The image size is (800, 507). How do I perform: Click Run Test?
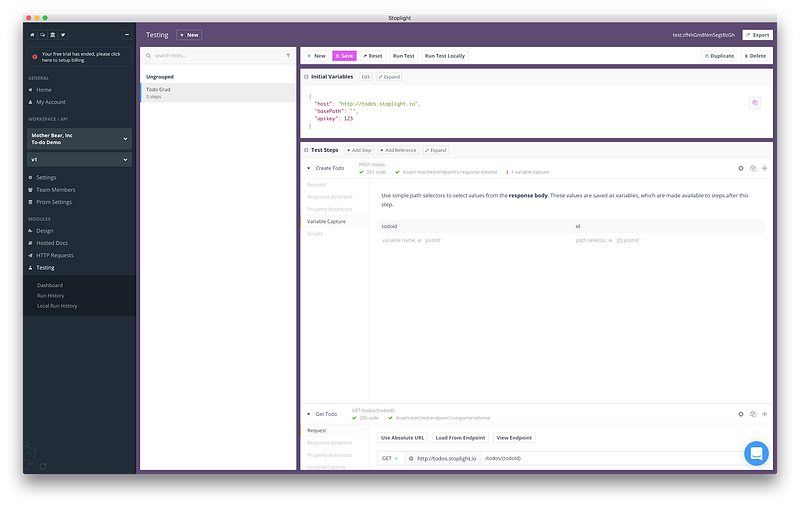tap(404, 56)
